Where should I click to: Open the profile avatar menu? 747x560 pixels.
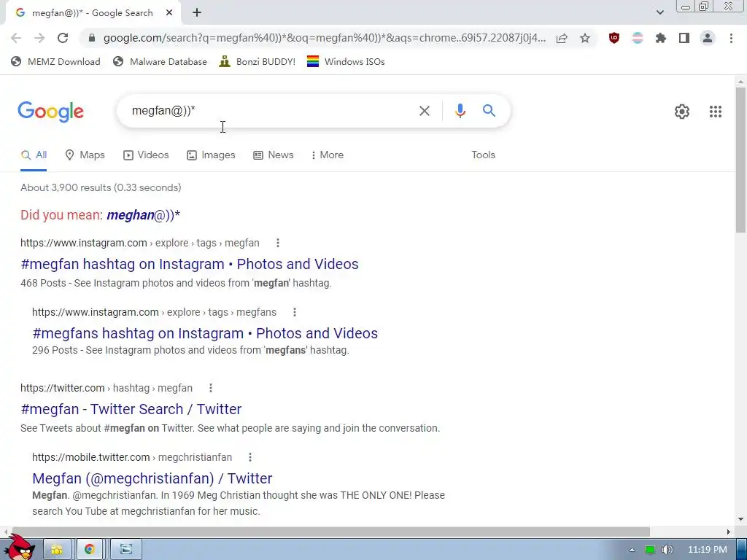tap(708, 38)
